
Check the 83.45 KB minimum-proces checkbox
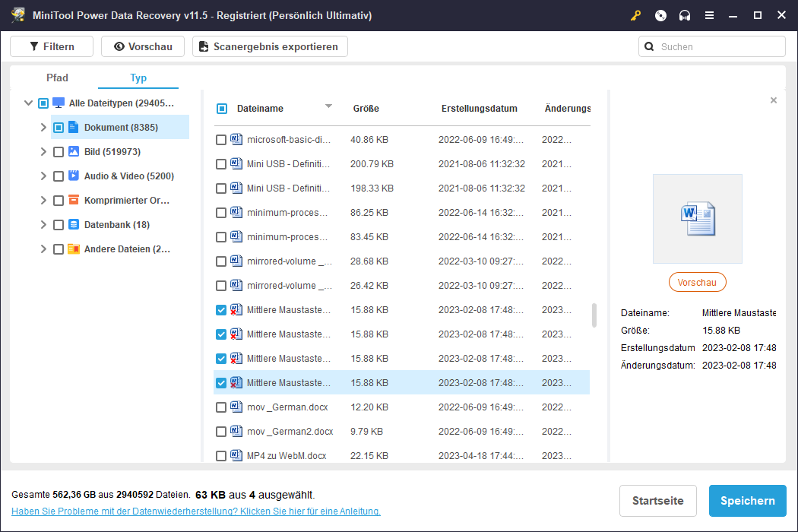[x=221, y=236]
